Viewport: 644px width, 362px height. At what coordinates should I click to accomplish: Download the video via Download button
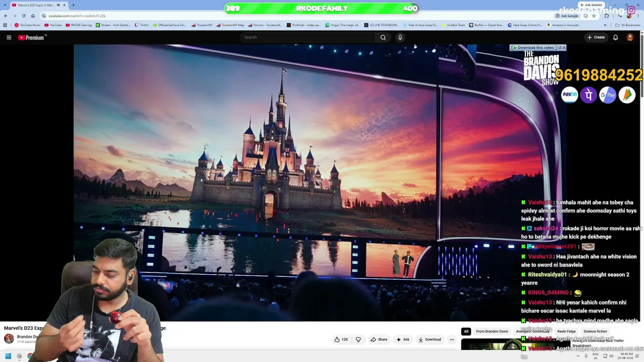point(430,339)
